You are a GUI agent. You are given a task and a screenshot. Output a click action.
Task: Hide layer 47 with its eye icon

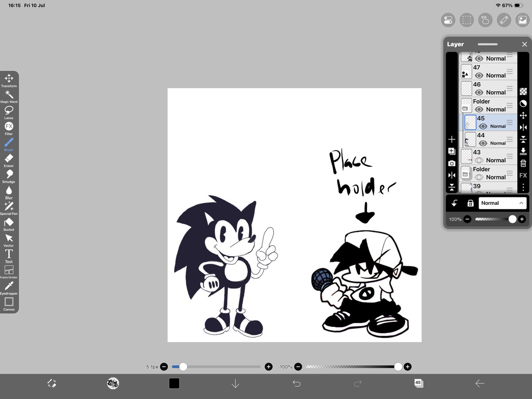click(x=478, y=75)
